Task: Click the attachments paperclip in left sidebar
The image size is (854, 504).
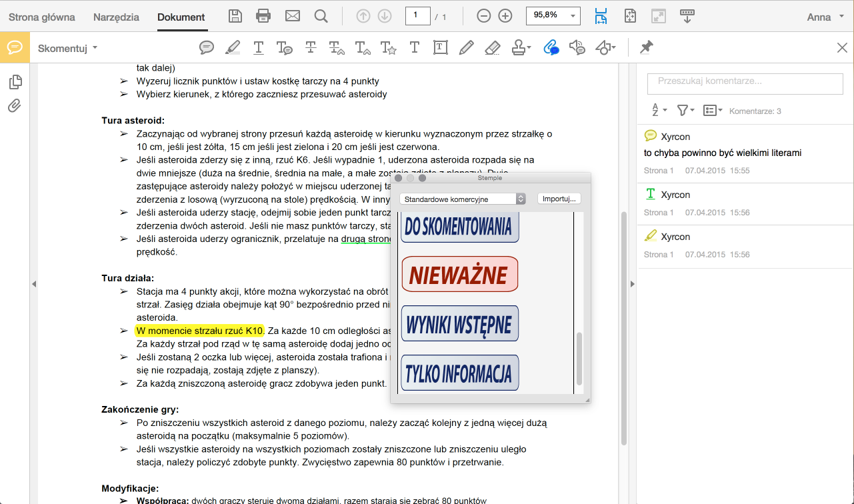Action: coord(15,106)
